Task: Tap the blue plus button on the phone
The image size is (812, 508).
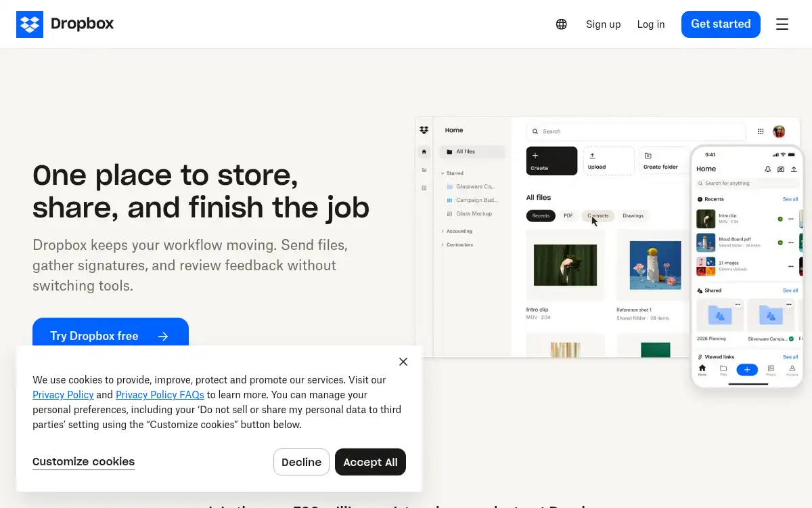Action: click(x=747, y=369)
